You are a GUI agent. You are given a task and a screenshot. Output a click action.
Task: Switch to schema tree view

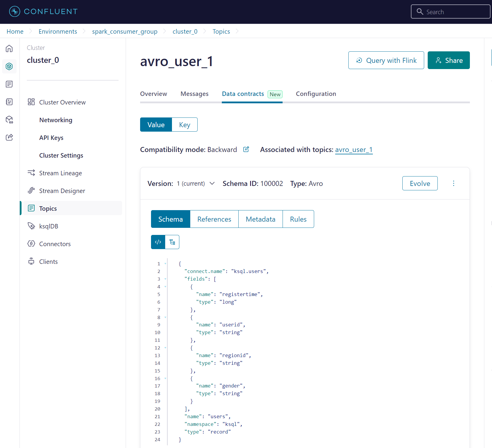172,242
